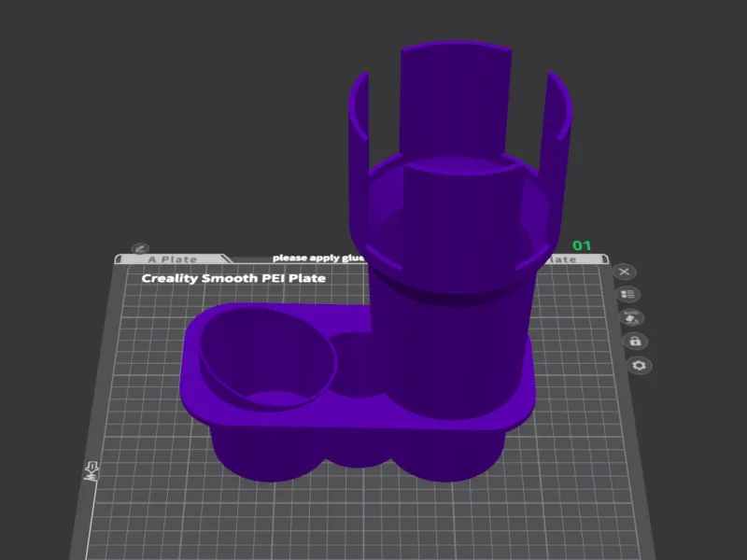Screen dimensions: 747x560
Task: Click the "A Plate" tab label
Action: [x=173, y=259]
